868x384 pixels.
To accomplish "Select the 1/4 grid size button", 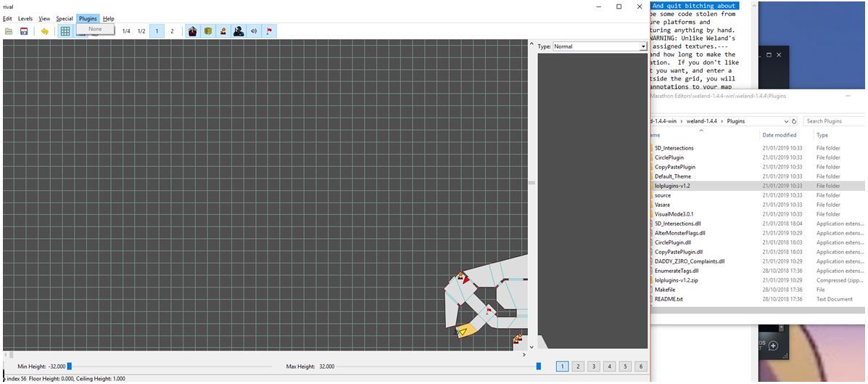I will (126, 31).
